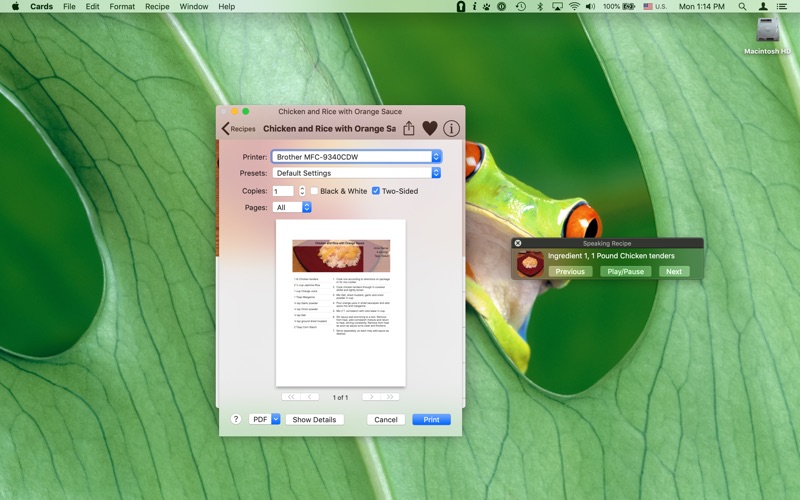Open the Cards application menu
Viewport: 800px width, 500px height.
point(41,6)
